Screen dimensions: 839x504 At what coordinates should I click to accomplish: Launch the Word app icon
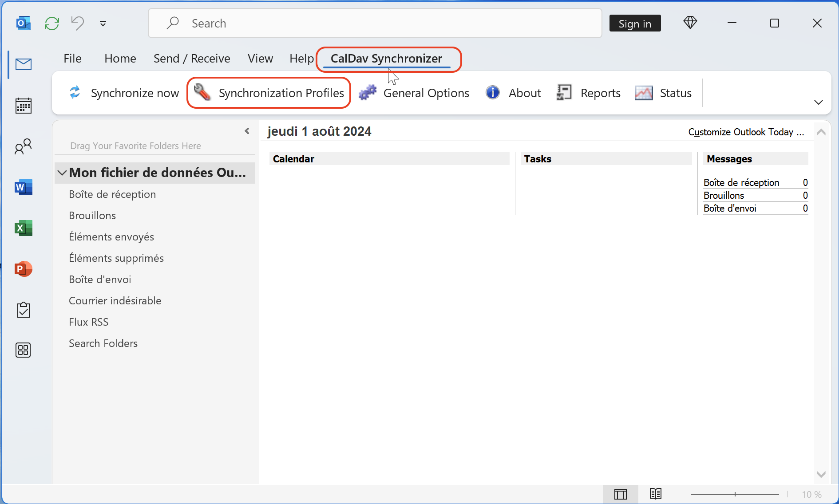tap(24, 187)
